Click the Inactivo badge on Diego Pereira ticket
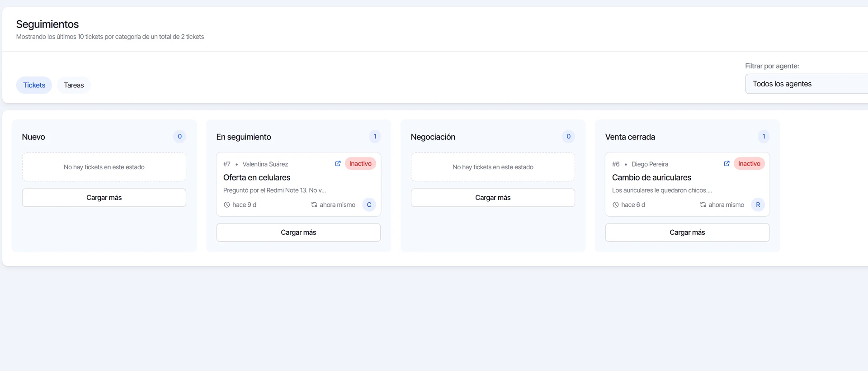Screen dimensions: 868x371 pyautogui.click(x=749, y=164)
